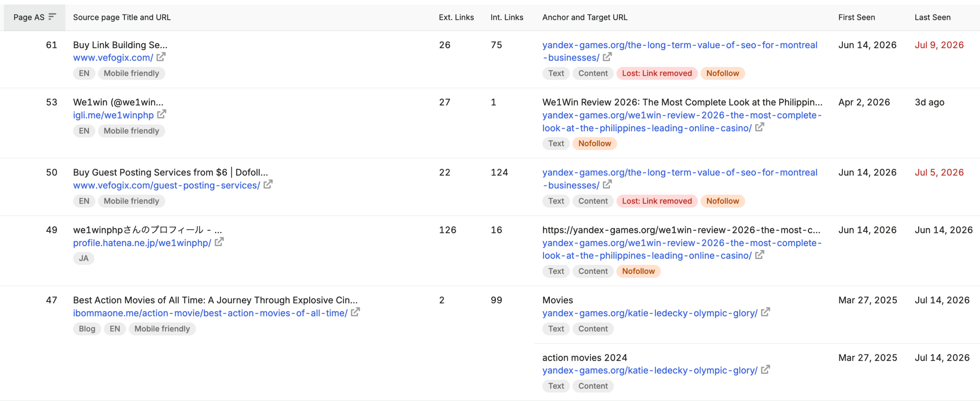Open external icon of target URL in Page AS 61 row
This screenshot has width=980, height=401.
click(608, 57)
